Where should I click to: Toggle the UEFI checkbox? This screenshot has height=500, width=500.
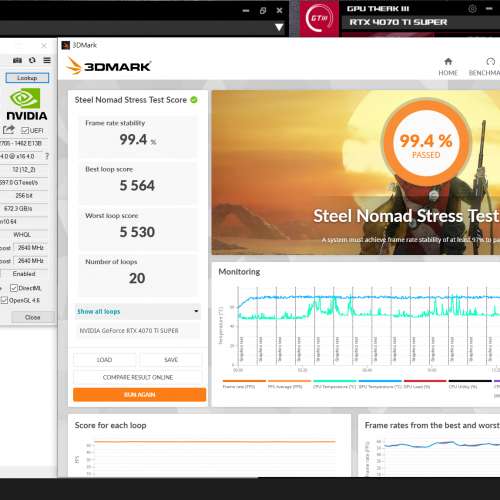25,130
